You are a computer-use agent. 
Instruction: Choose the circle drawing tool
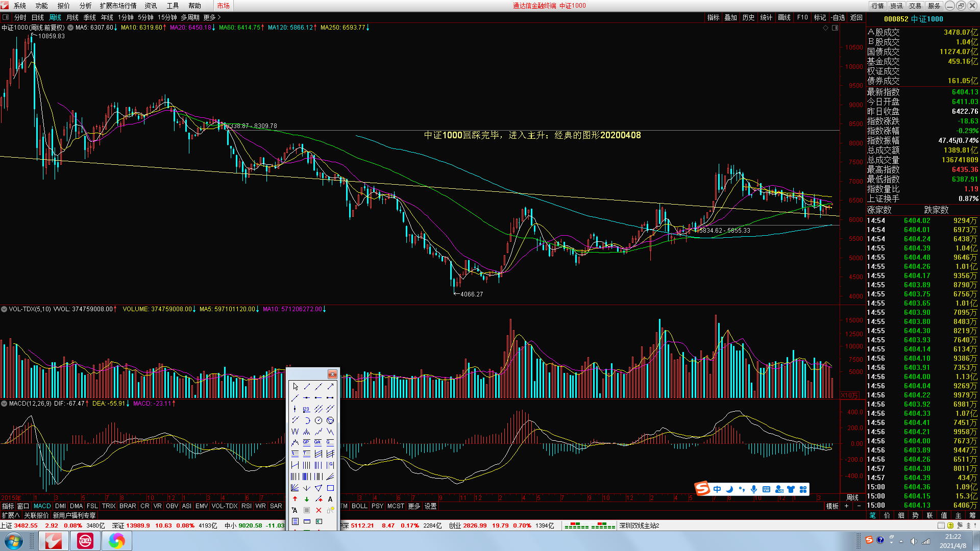tap(318, 420)
